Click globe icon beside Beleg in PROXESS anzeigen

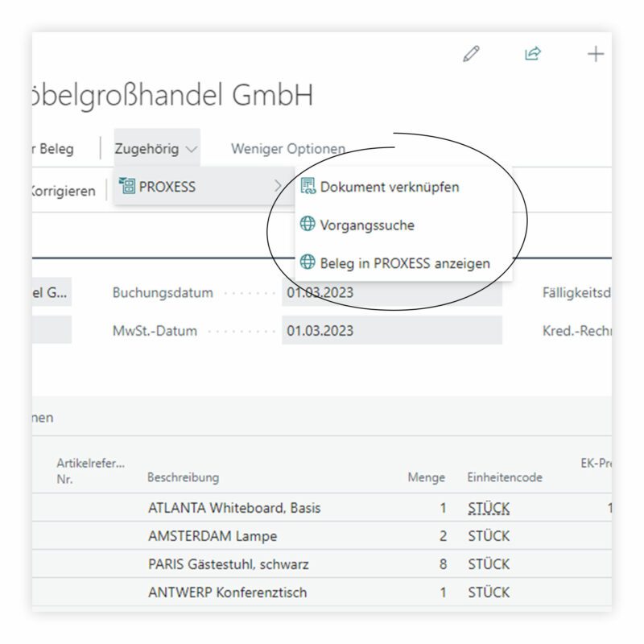tap(308, 262)
